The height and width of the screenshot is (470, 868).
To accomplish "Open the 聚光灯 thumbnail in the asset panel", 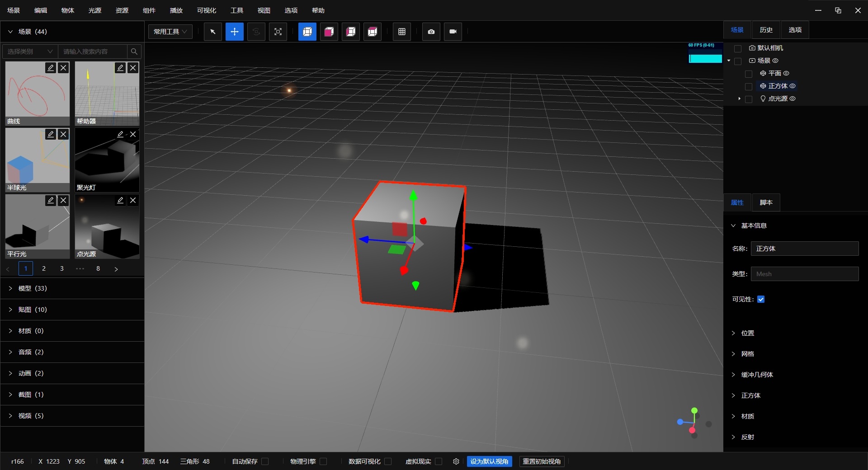I will click(107, 160).
